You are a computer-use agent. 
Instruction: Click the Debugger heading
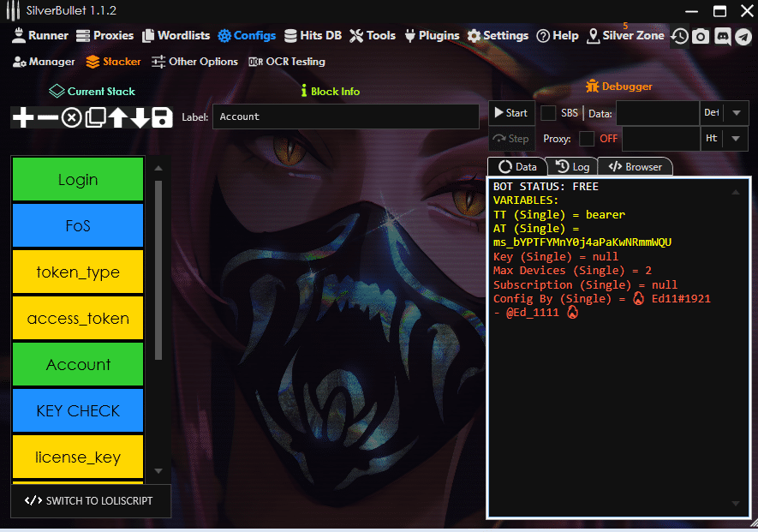click(618, 87)
